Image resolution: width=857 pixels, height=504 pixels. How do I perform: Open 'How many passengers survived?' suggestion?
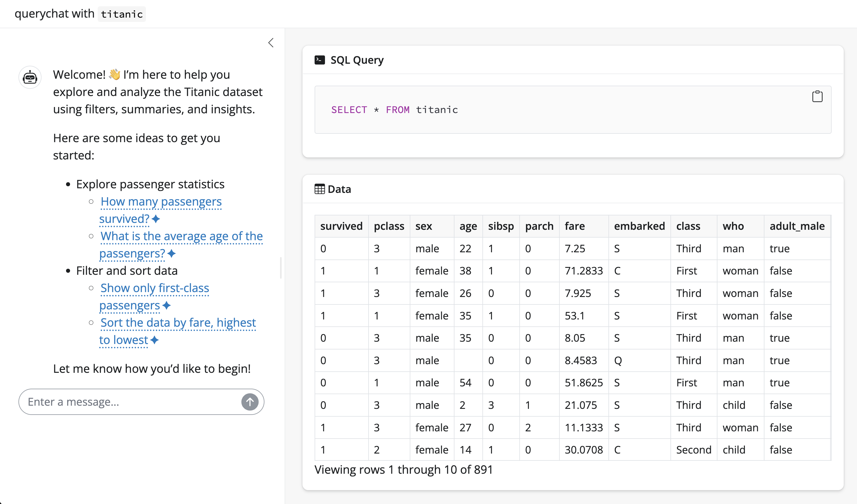tap(161, 201)
